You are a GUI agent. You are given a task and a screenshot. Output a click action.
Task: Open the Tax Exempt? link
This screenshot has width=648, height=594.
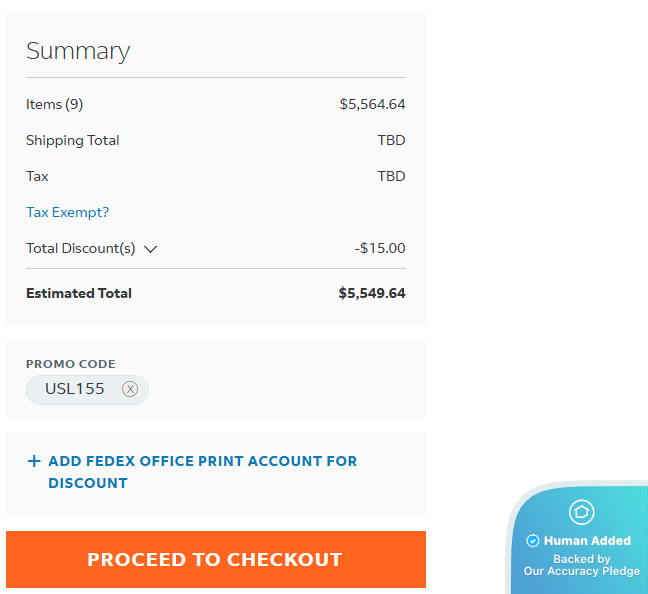click(67, 212)
